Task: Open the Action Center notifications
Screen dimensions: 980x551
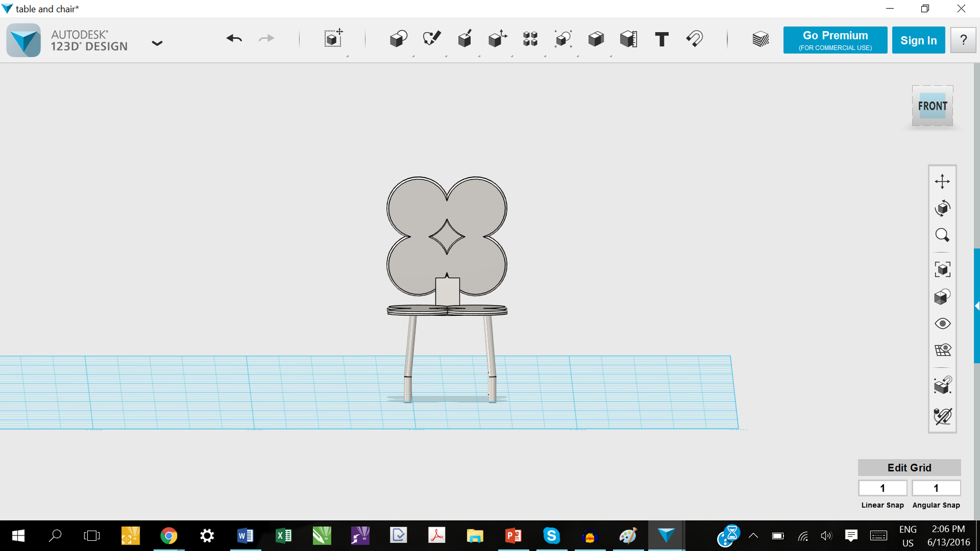Action: [x=851, y=536]
